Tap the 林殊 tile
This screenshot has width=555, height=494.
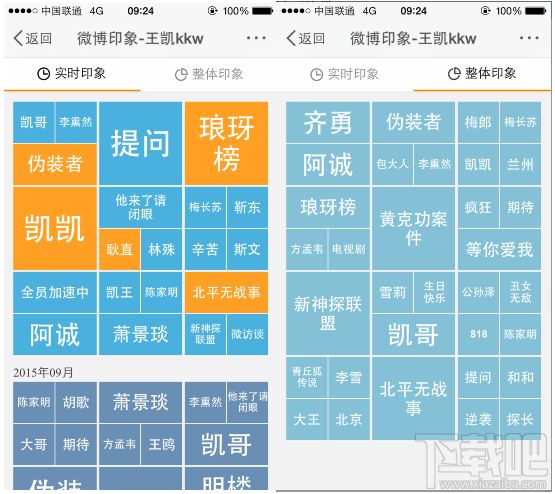pos(162,249)
